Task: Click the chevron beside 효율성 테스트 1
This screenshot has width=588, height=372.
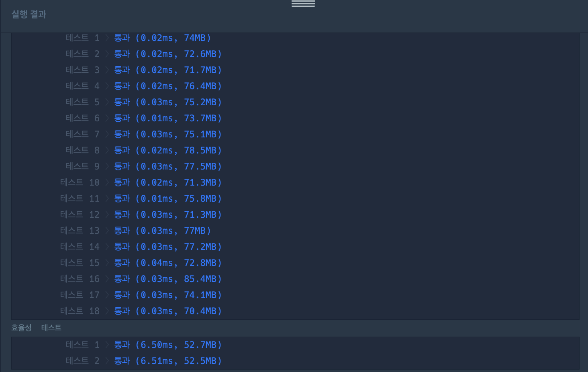Action: click(107, 345)
